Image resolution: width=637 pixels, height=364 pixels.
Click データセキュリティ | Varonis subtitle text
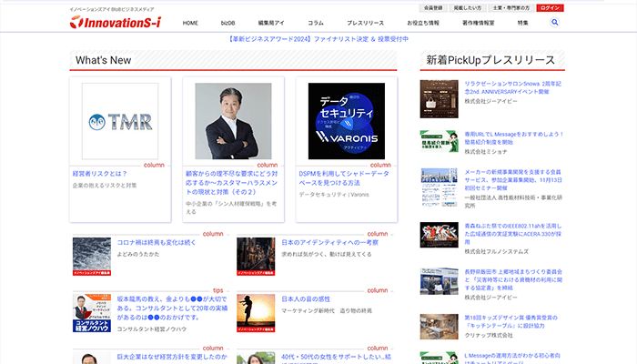click(334, 195)
